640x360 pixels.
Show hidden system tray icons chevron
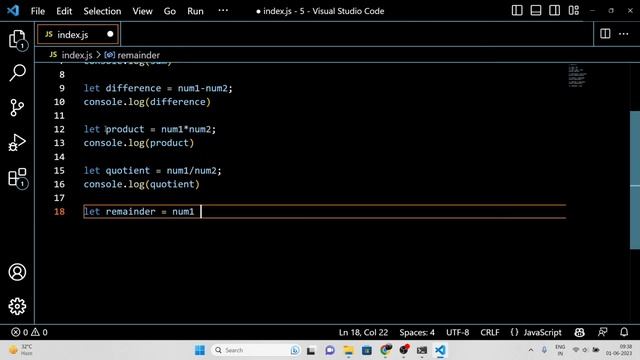[x=531, y=350]
